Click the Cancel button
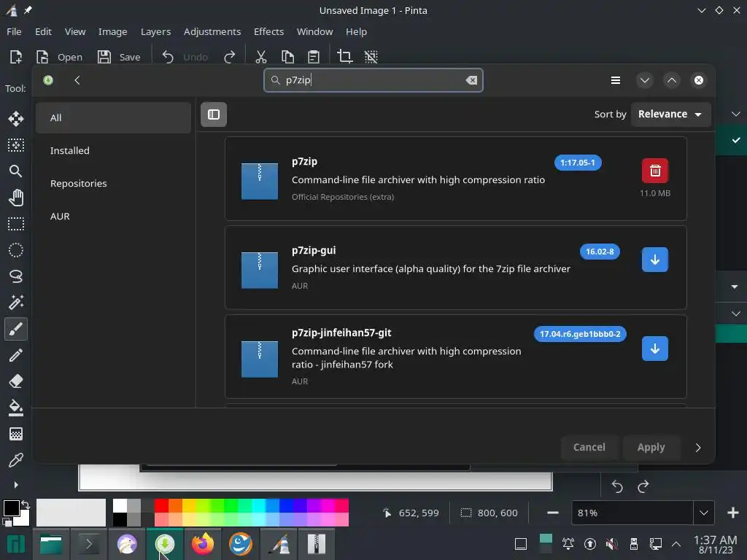Viewport: 747px width, 560px height. 589,447
